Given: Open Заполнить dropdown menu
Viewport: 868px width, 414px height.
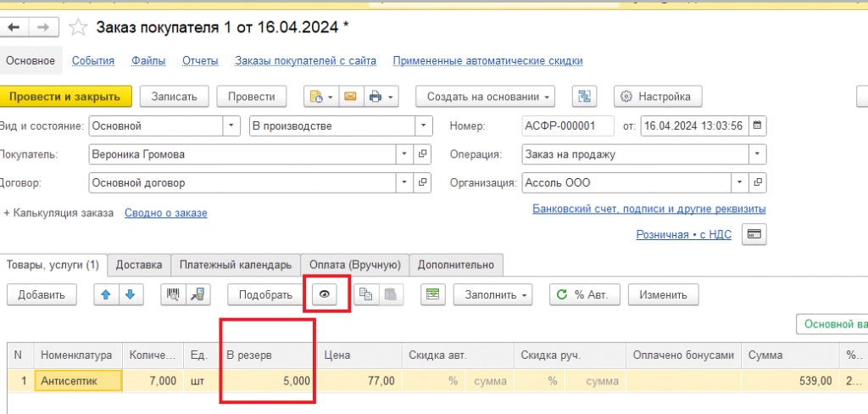Looking at the screenshot, I should coord(492,295).
